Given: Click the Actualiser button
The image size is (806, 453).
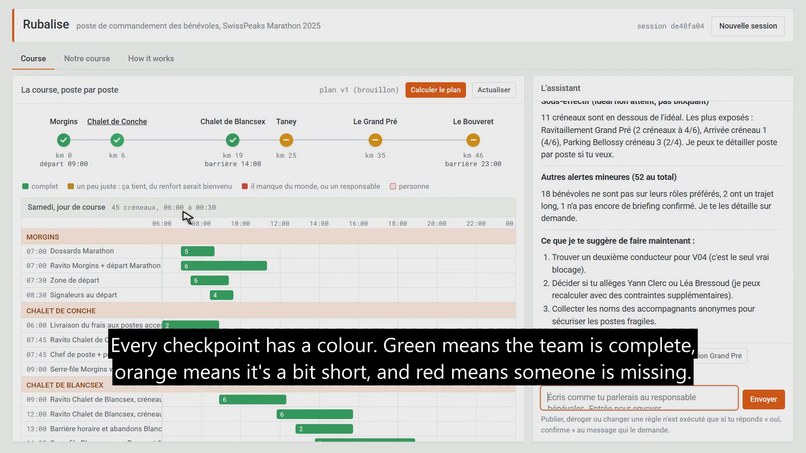Looking at the screenshot, I should click(494, 90).
